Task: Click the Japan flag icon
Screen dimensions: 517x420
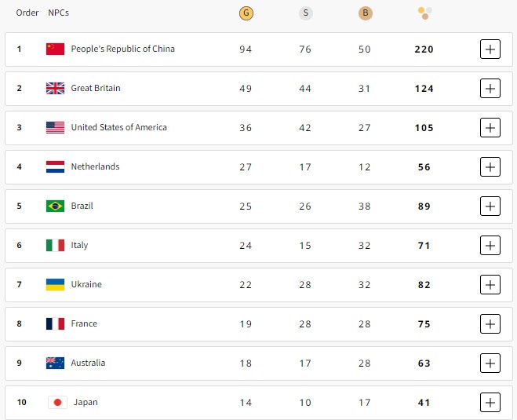Action: click(x=57, y=402)
